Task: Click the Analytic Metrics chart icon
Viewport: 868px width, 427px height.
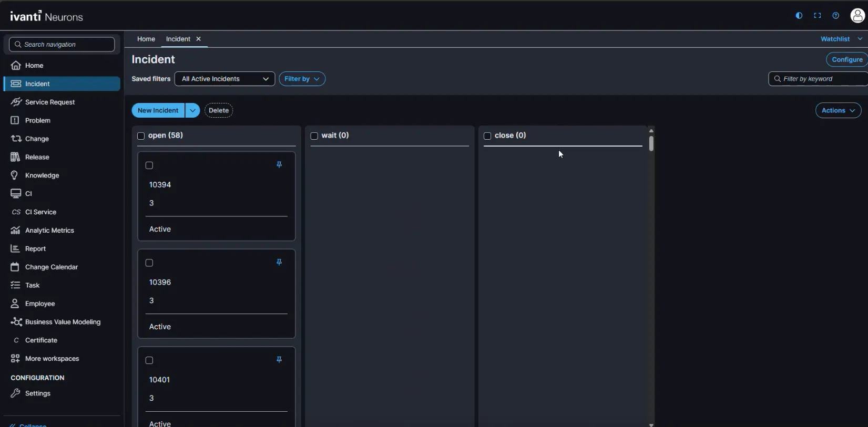Action: tap(15, 231)
